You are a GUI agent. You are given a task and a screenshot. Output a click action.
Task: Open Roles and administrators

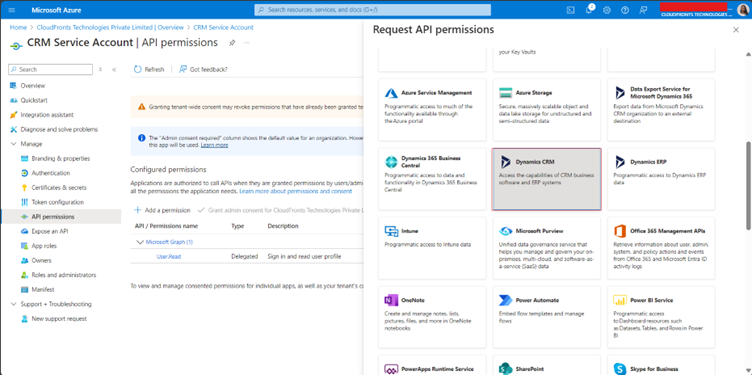pyautogui.click(x=64, y=275)
